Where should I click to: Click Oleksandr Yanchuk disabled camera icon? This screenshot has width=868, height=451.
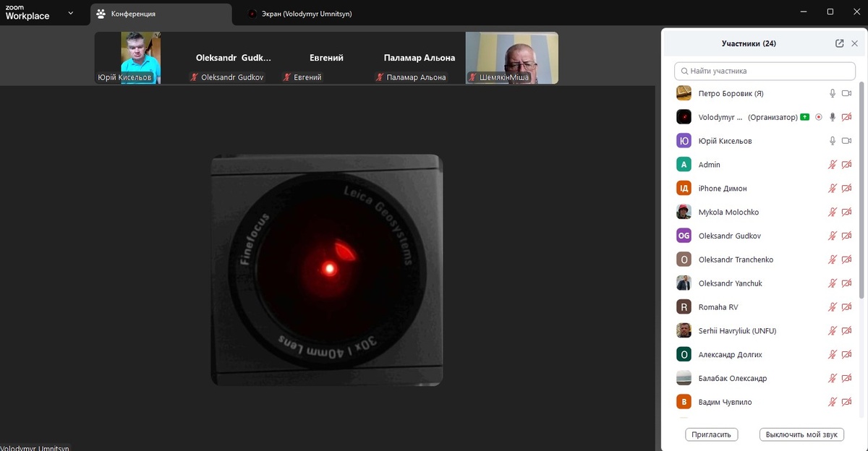(846, 283)
